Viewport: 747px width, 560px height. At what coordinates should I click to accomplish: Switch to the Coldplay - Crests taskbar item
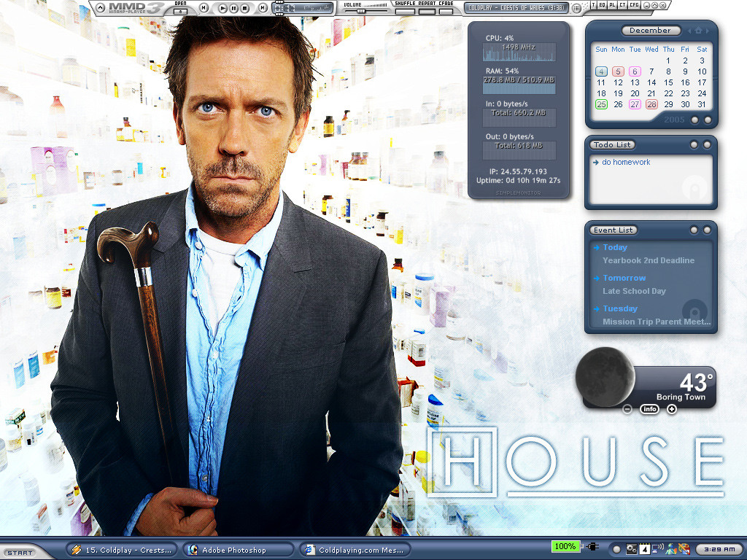(122, 550)
